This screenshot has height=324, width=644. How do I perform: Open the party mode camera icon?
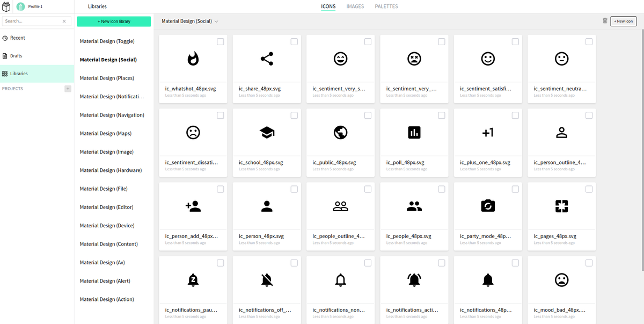[x=488, y=206]
